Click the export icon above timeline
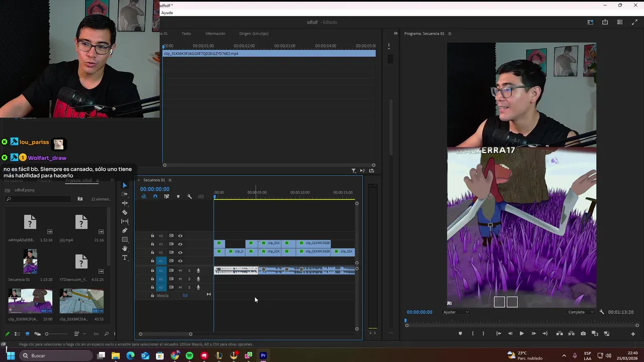 [x=371, y=171]
